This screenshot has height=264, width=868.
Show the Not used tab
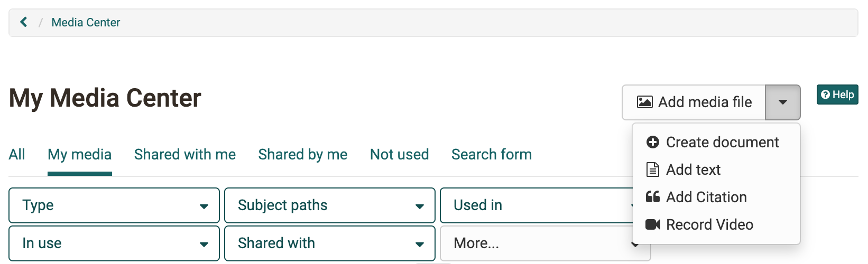[400, 154]
